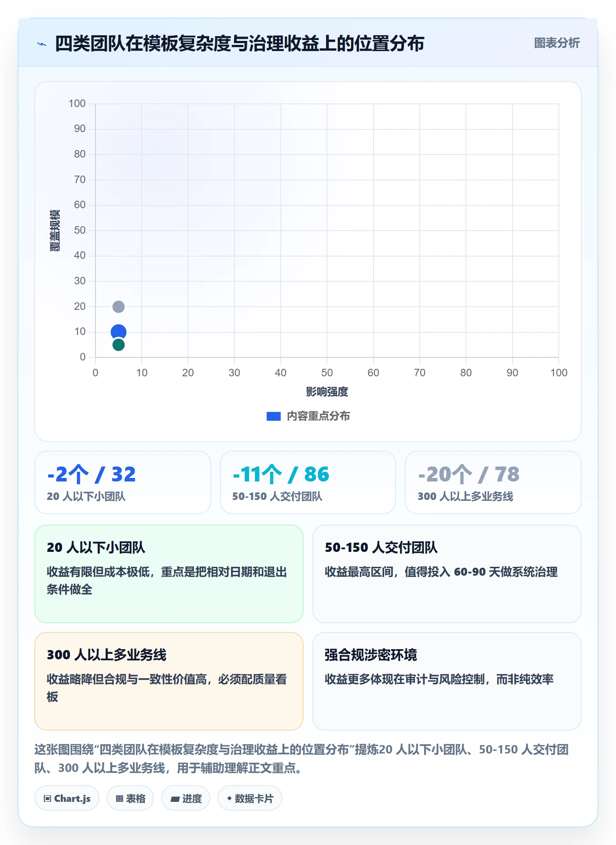
Task: Toggle the 内容重点分布 legend swatch
Action: click(x=273, y=416)
